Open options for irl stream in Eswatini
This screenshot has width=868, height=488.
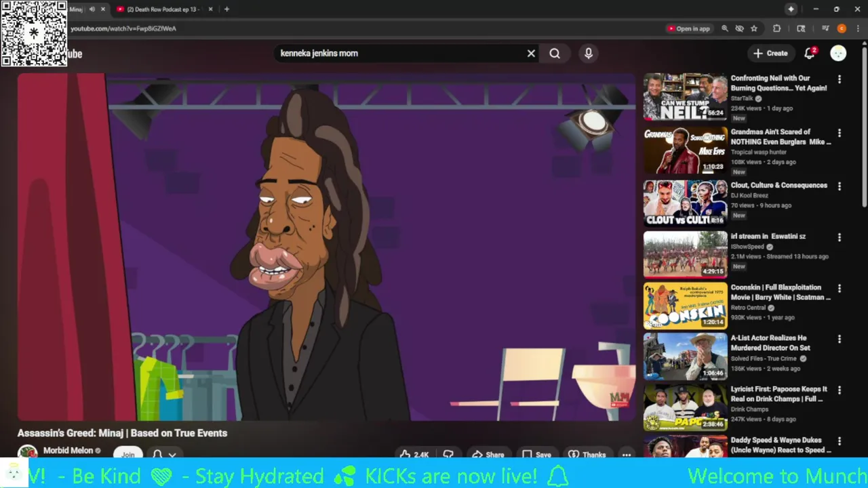point(840,237)
